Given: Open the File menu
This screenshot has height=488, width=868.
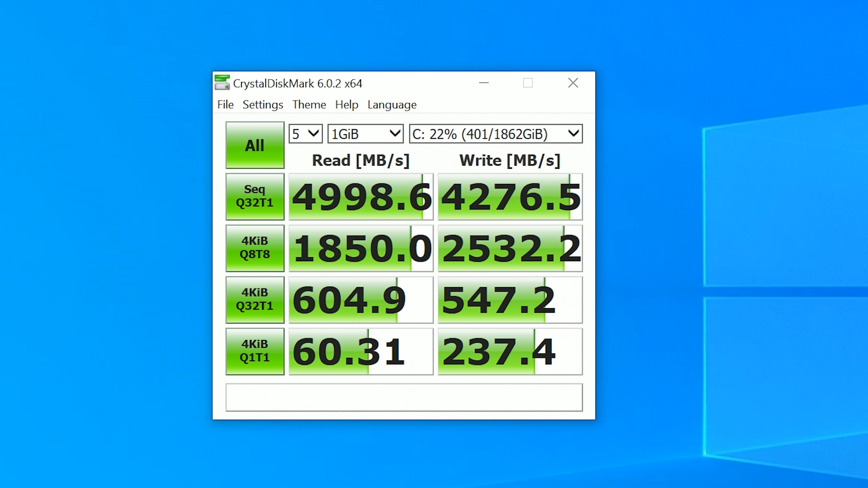Looking at the screenshot, I should tap(225, 105).
